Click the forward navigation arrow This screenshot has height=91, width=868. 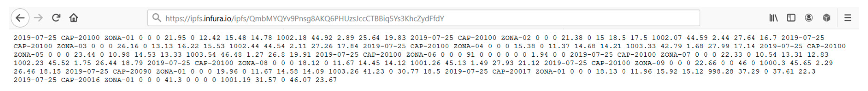click(x=38, y=18)
